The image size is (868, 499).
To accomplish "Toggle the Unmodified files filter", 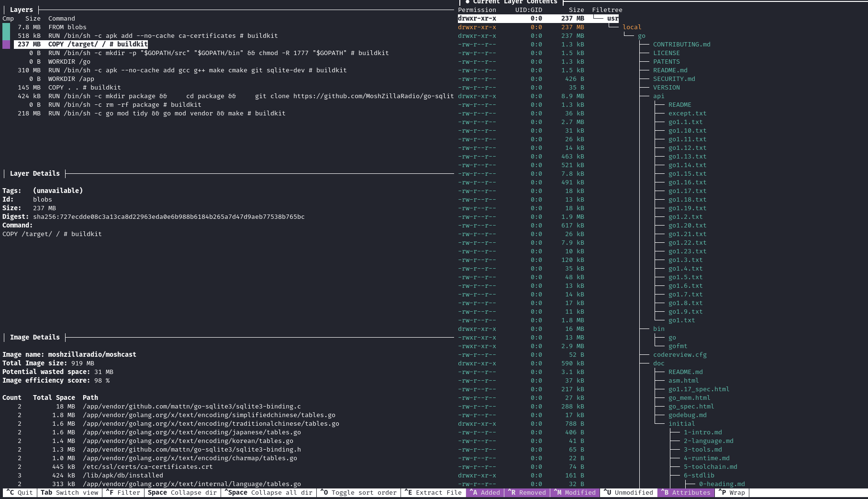I will click(x=628, y=492).
